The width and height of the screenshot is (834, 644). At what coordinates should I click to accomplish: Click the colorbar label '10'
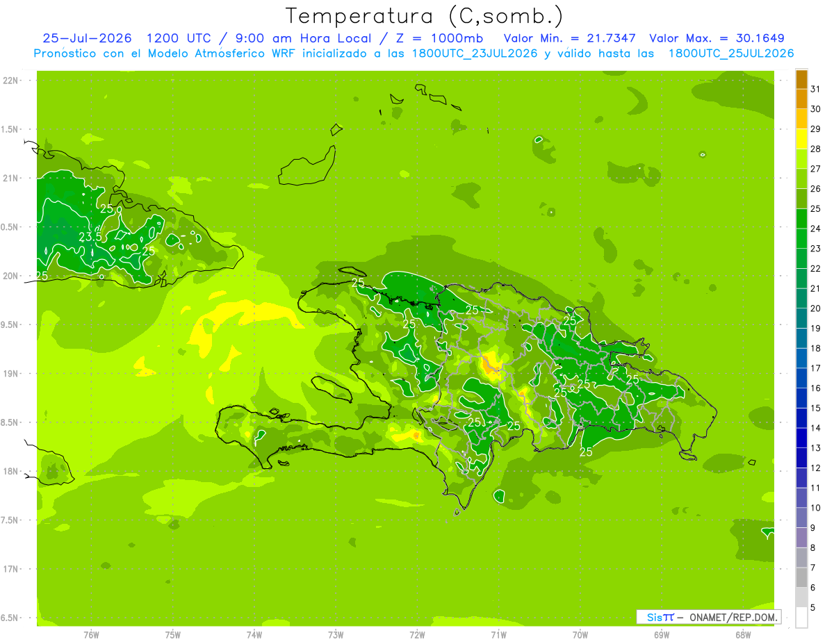(x=815, y=508)
